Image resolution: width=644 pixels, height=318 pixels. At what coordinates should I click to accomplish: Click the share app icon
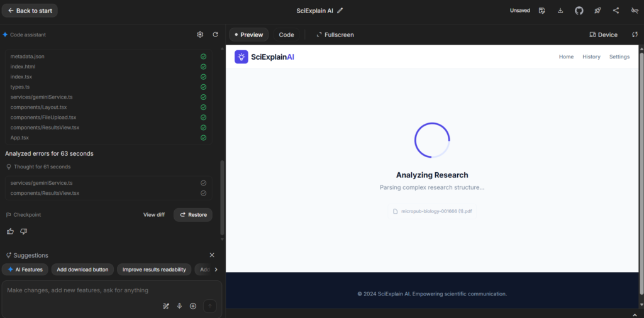(x=616, y=11)
